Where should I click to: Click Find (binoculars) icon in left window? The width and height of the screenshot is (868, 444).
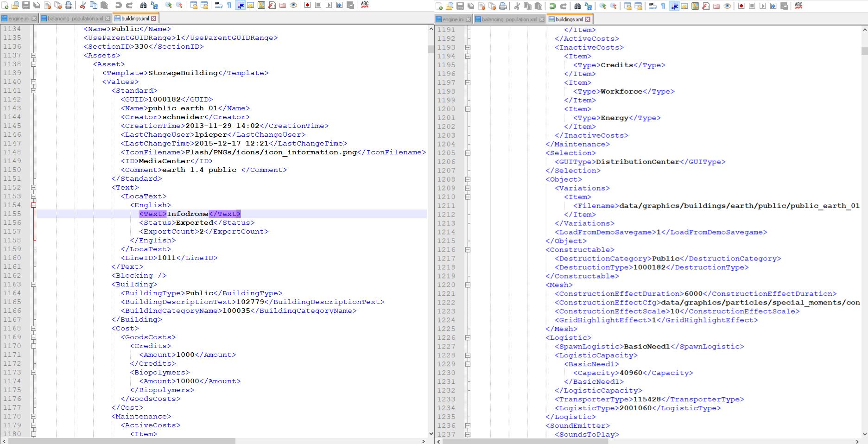click(143, 5)
